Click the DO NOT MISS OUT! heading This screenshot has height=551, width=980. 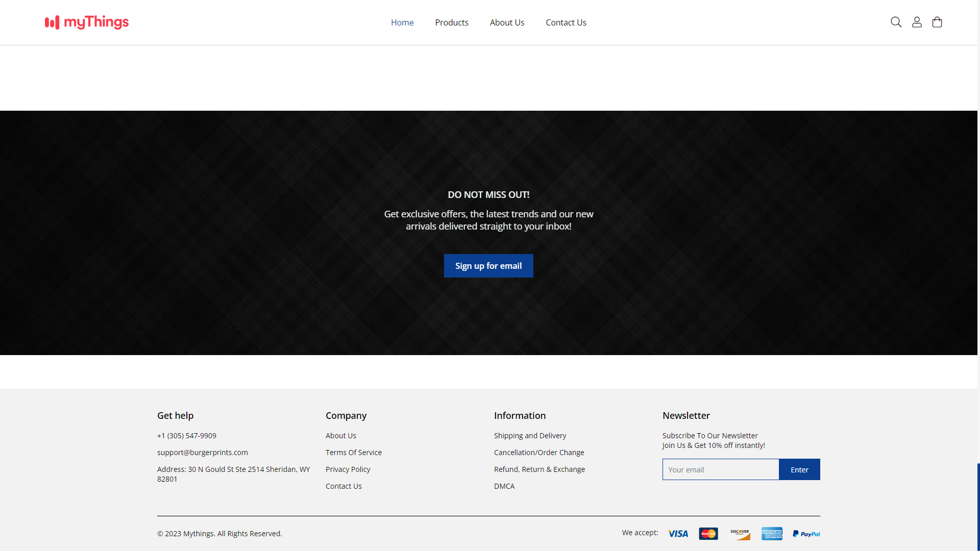pyautogui.click(x=488, y=195)
